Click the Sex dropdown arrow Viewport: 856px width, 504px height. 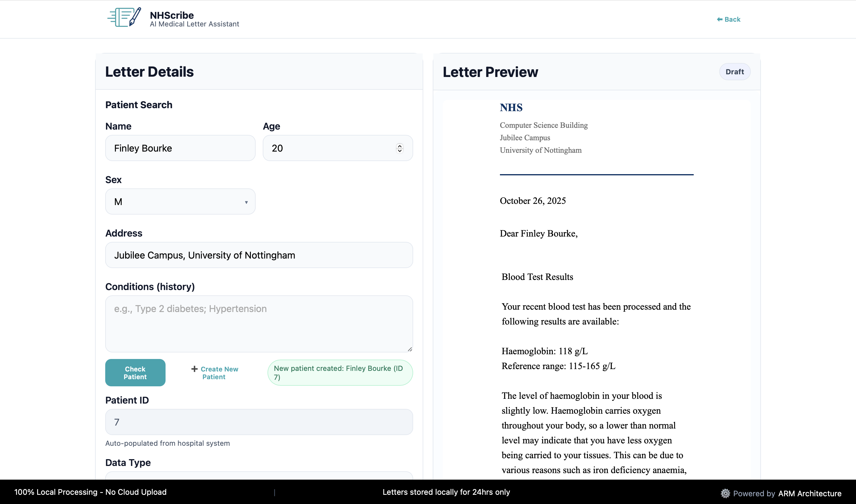(246, 202)
